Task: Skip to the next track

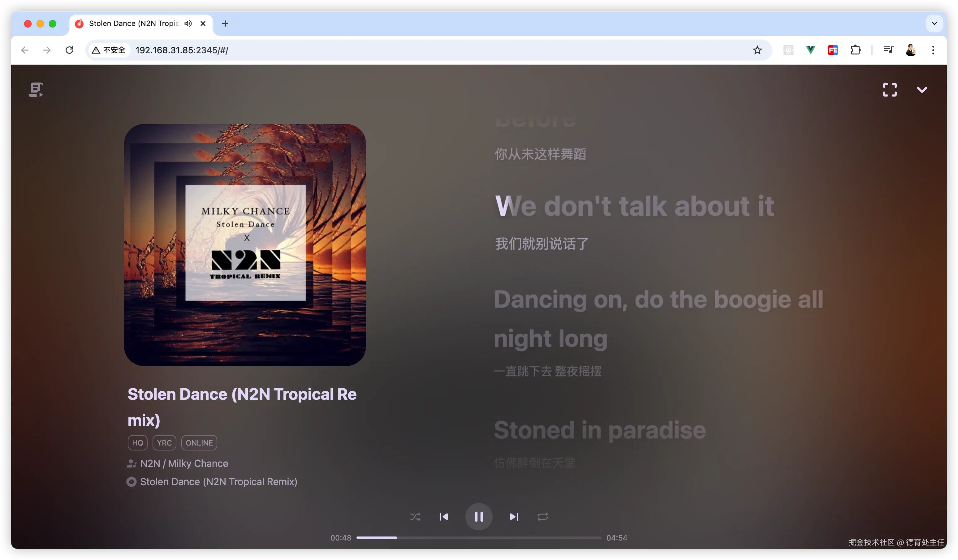Action: point(514,516)
